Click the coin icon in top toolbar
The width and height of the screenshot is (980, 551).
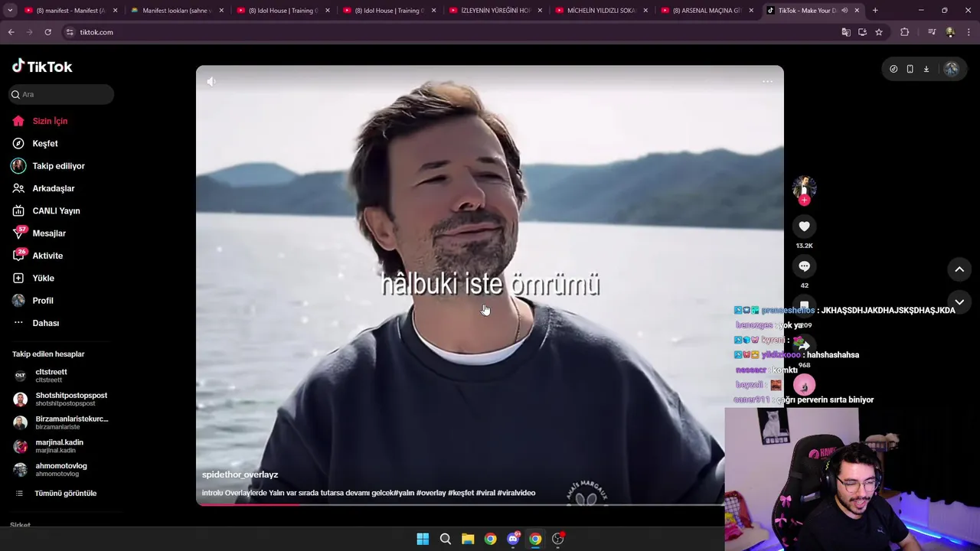pos(893,69)
